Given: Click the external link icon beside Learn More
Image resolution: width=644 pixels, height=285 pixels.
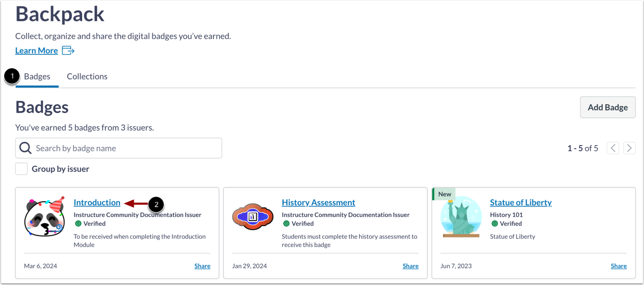Looking at the screenshot, I should point(68,50).
